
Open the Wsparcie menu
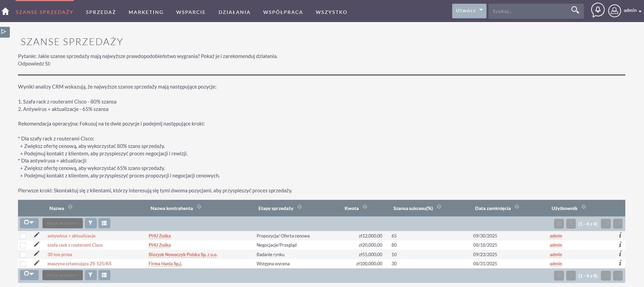[191, 12]
